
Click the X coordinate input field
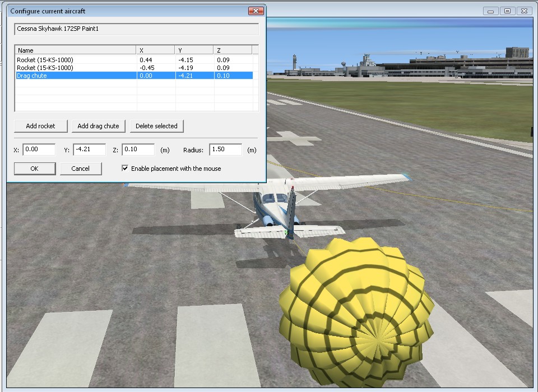tap(39, 150)
